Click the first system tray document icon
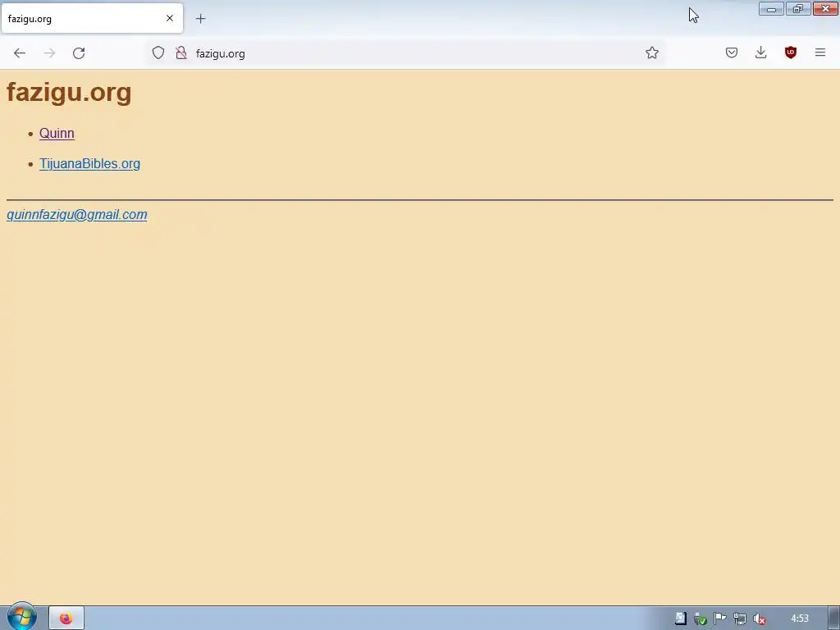The height and width of the screenshot is (630, 840). 680,619
